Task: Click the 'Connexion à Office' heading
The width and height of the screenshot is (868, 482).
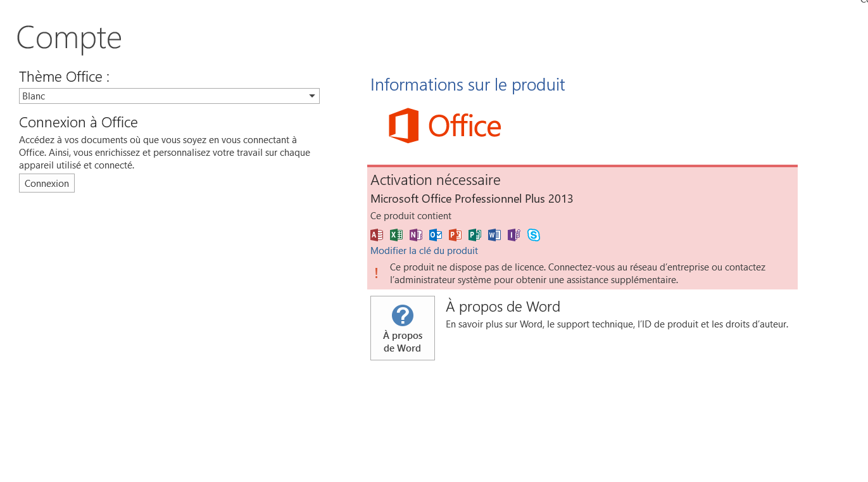Action: 79,122
